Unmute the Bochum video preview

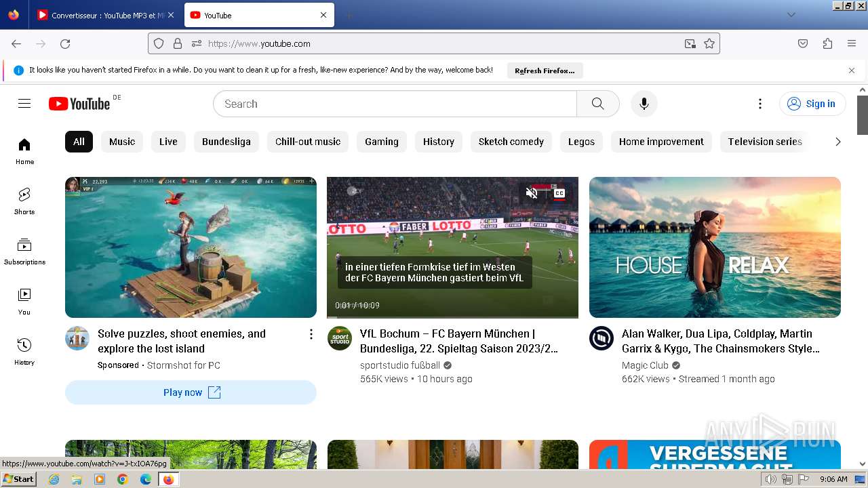click(x=532, y=193)
